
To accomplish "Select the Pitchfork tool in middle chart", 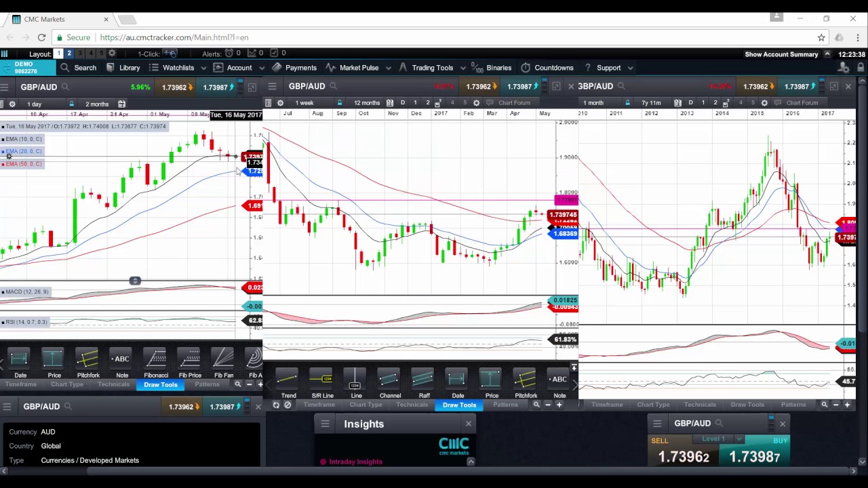I will (526, 384).
